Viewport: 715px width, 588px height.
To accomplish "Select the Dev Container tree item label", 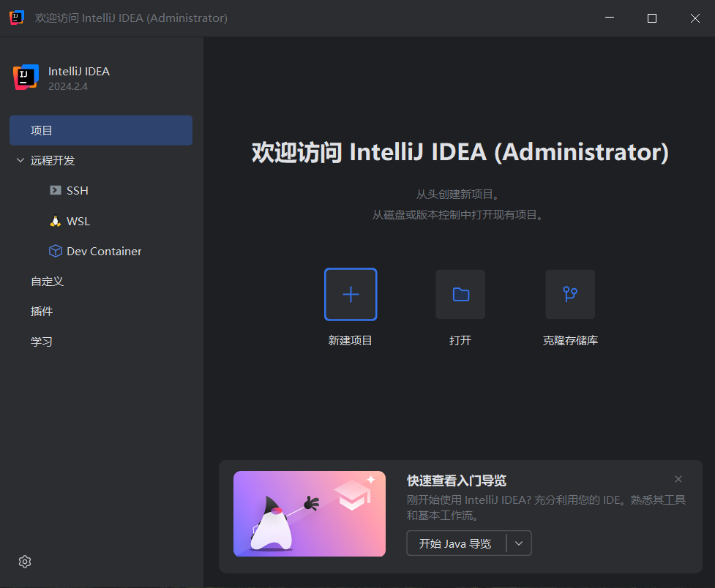I will coord(104,251).
